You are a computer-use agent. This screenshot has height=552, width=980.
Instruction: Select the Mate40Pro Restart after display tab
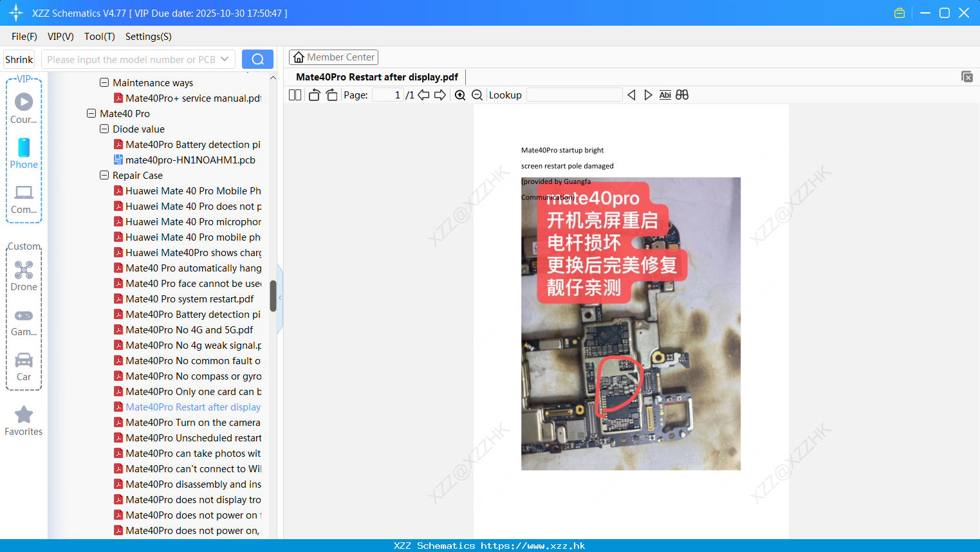377,77
